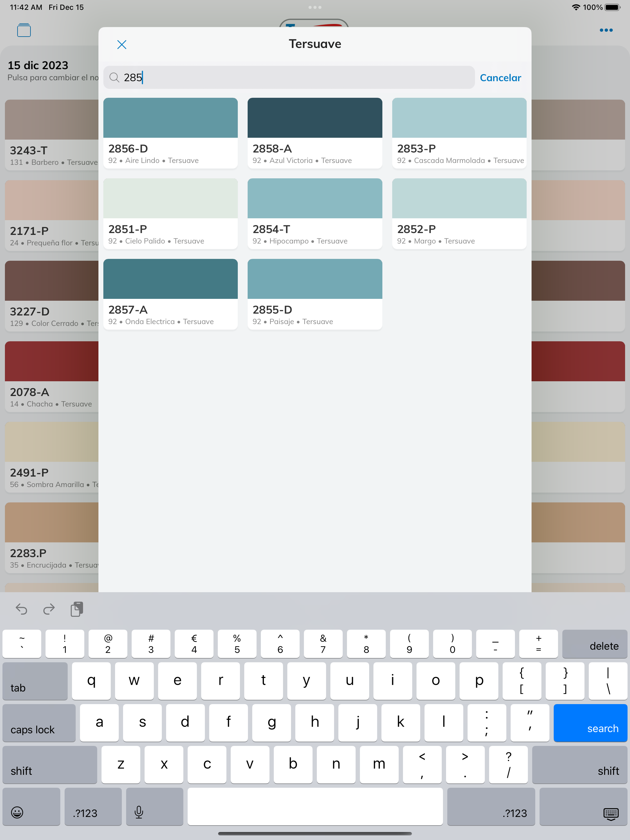Tap the plus equals key
This screenshot has width=630, height=840.
coord(538,644)
